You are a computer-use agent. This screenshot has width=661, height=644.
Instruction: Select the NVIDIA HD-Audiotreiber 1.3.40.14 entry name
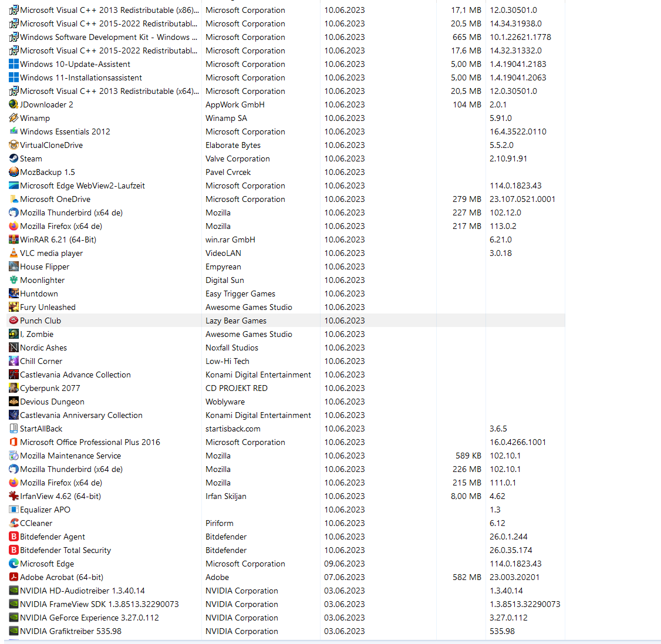(83, 590)
